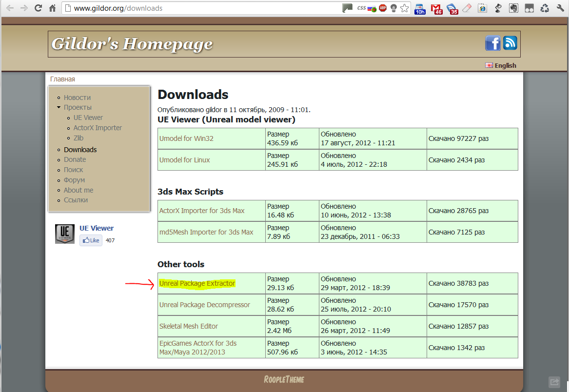
Task: Click the UE Viewer logo thumbnail
Action: 65,234
